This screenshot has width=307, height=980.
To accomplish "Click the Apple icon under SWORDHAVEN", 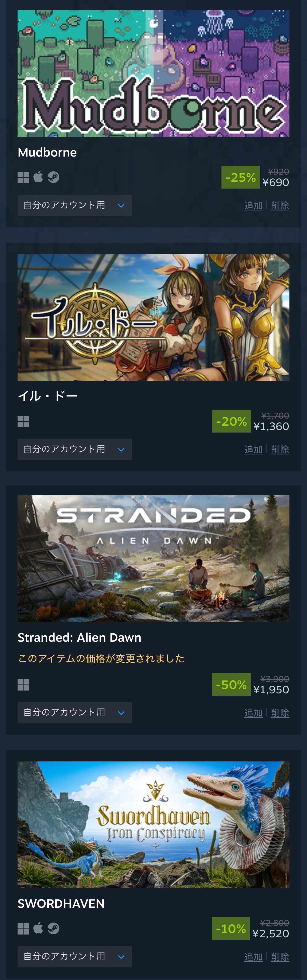I will [x=38, y=928].
